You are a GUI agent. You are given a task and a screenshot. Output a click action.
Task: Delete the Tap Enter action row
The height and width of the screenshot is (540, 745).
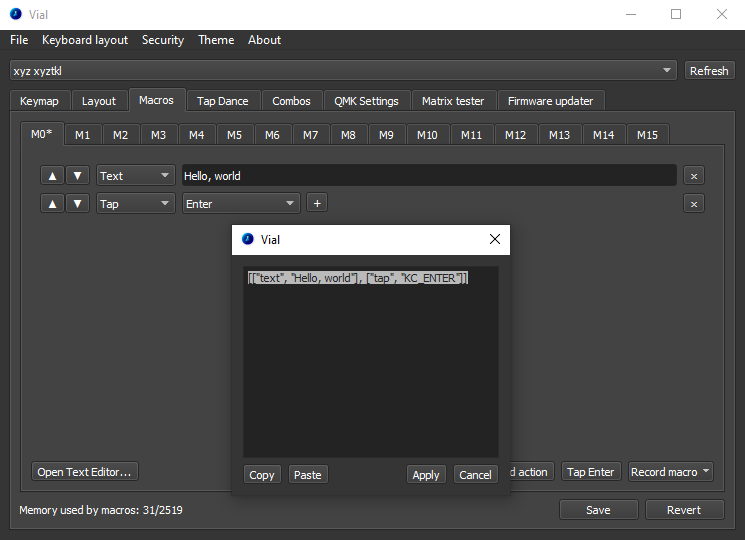click(694, 204)
